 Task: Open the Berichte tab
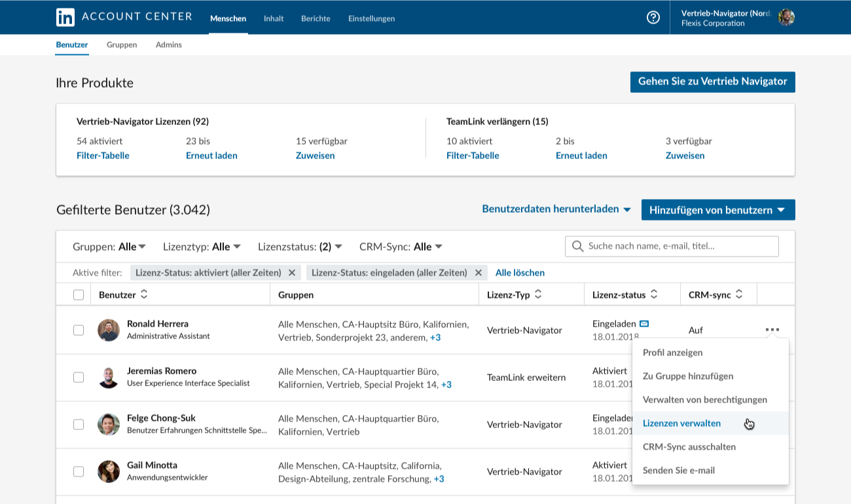[x=316, y=18]
